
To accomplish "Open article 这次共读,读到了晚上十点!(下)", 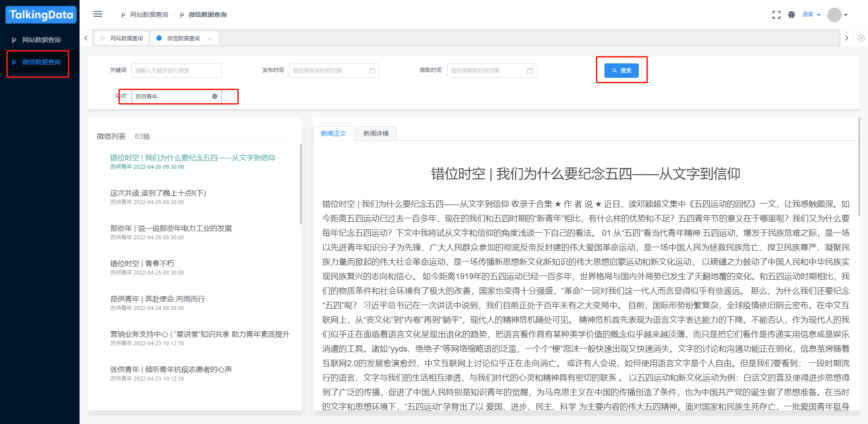I will 158,193.
